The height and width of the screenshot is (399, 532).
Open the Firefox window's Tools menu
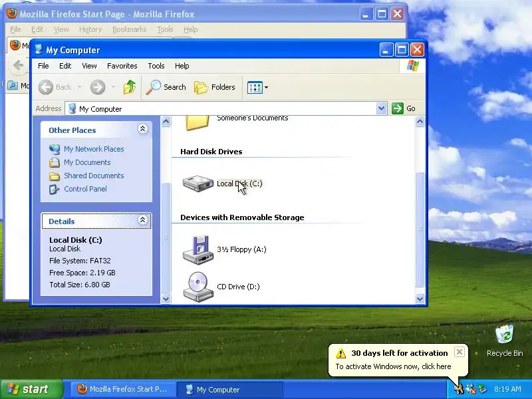coord(165,29)
